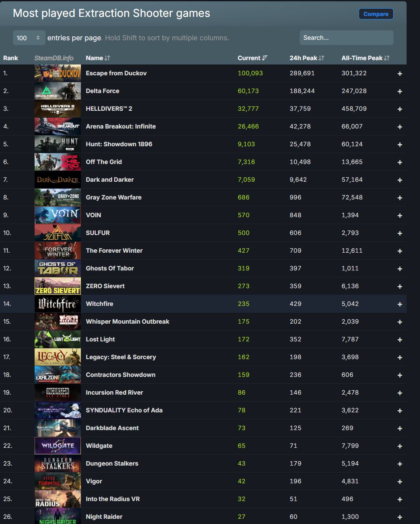Select Night Raider name text
The image size is (420, 524).
(104, 517)
